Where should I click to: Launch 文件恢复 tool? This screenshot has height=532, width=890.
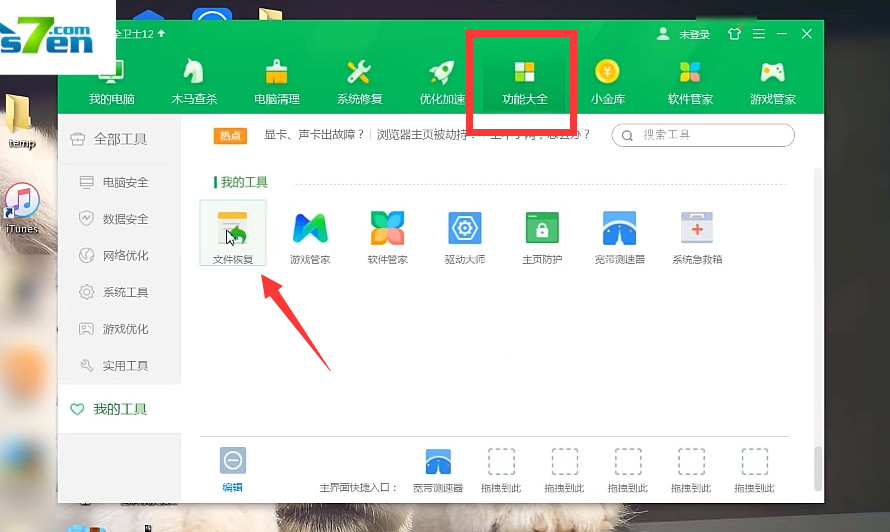click(233, 233)
